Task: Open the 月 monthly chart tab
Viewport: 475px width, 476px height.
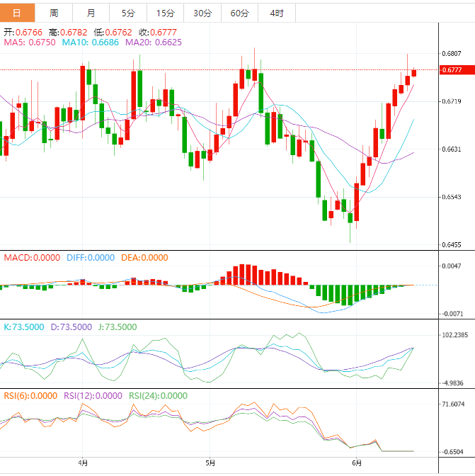Action: pyautogui.click(x=91, y=13)
